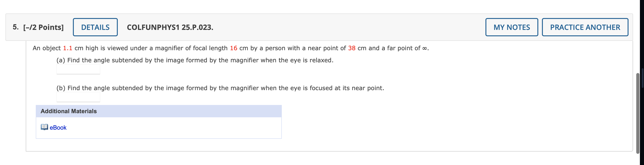644x165 pixels.
Task: Click the Additional Materials header bar
Action: [x=159, y=111]
